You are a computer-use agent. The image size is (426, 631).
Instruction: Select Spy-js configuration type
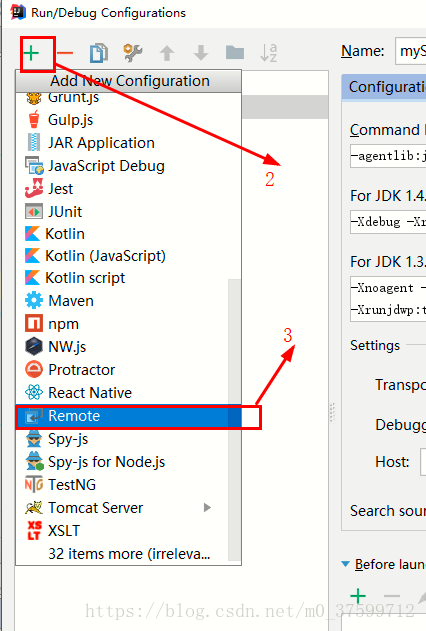(x=128, y=439)
